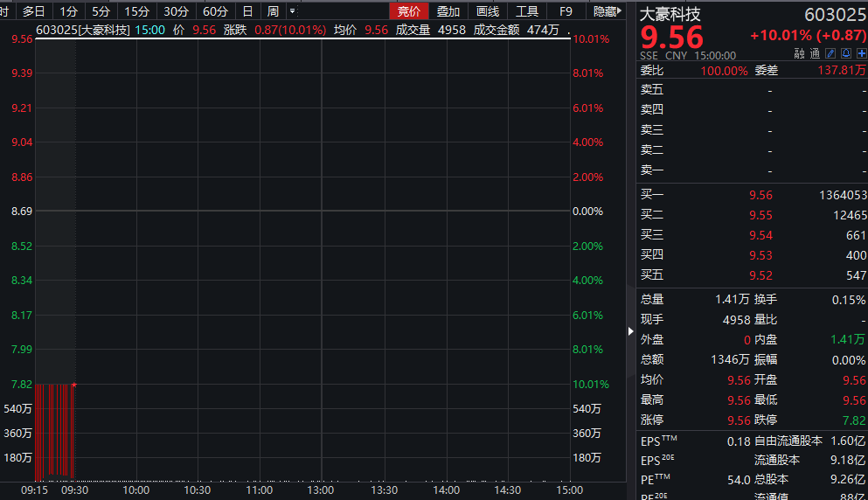Select the 60分 sixty-minute chart tab
Viewport: 868px width, 500px height.
coord(215,11)
